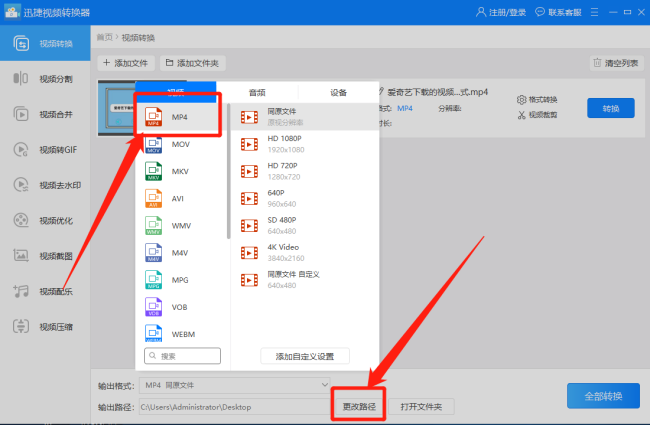Switch to the 视频 format tab
650x425 pixels.
pos(176,92)
